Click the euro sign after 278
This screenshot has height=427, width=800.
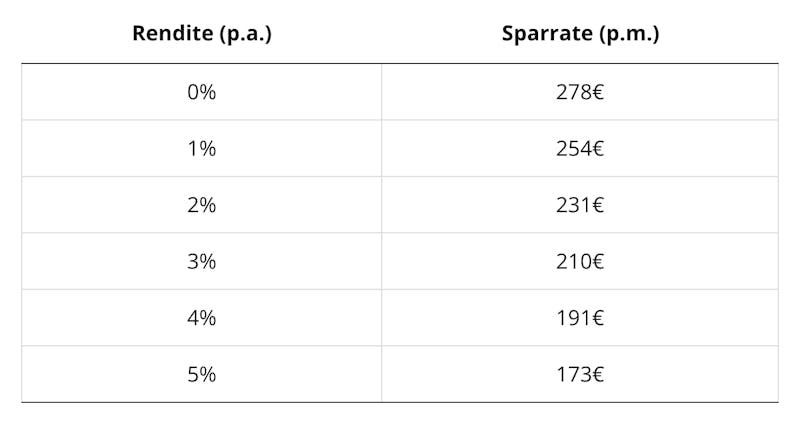click(598, 92)
